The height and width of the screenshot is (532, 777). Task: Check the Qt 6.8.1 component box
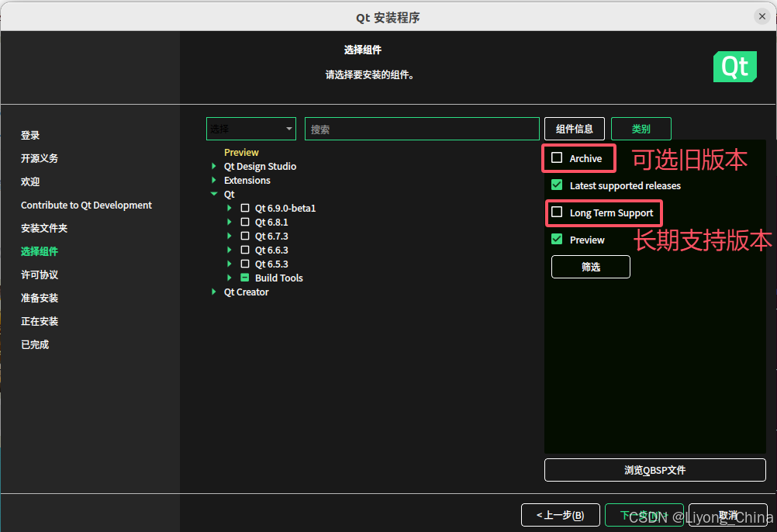(x=245, y=222)
